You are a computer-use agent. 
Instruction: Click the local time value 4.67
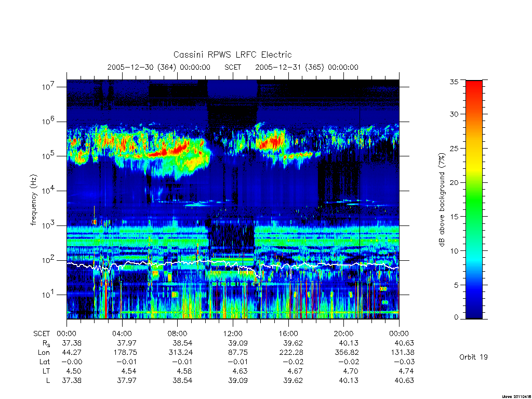[296, 371]
